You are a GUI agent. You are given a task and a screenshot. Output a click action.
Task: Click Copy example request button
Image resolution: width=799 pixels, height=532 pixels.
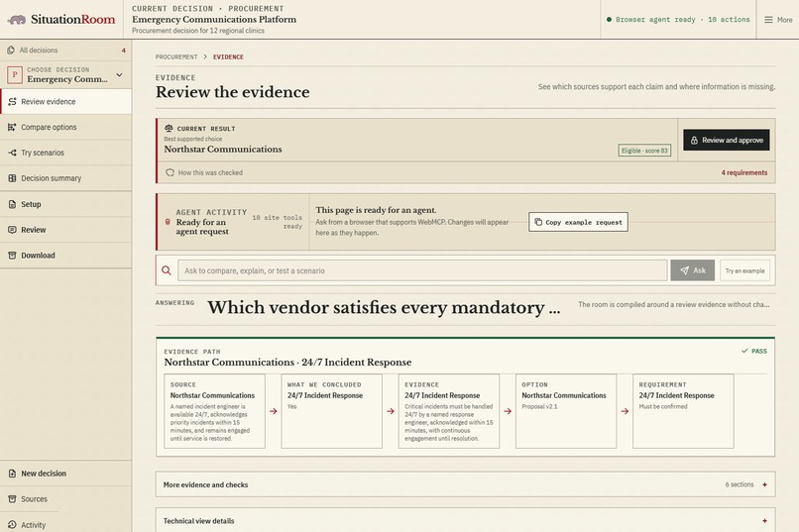click(x=578, y=222)
